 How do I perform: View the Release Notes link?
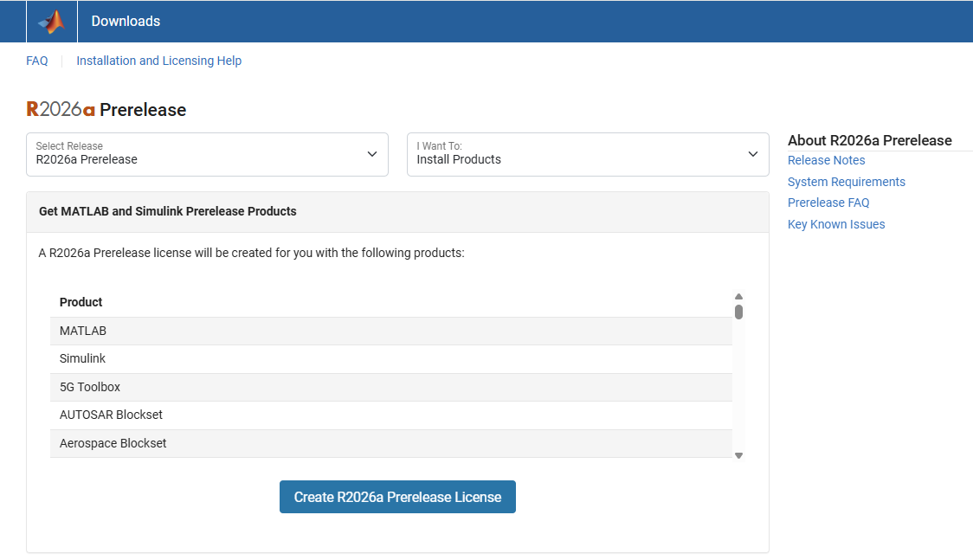tap(826, 160)
